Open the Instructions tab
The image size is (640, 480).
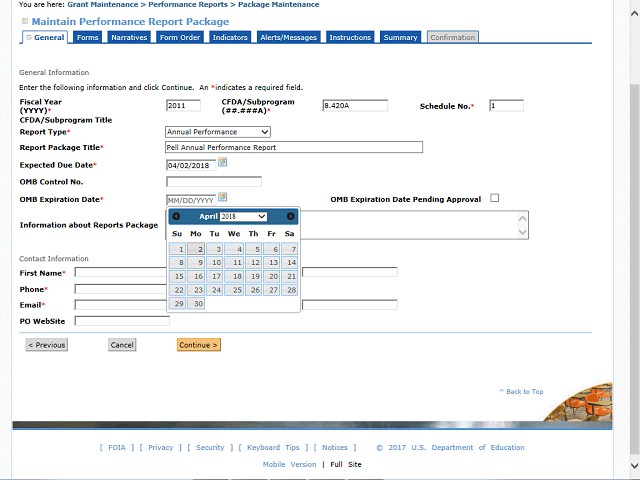(x=350, y=37)
